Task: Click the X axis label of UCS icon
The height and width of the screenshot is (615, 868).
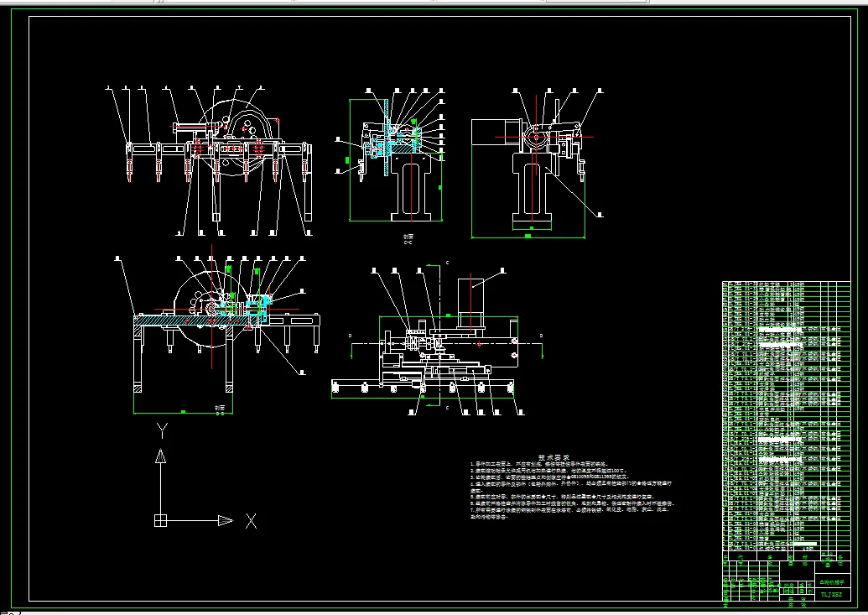Action: (252, 521)
